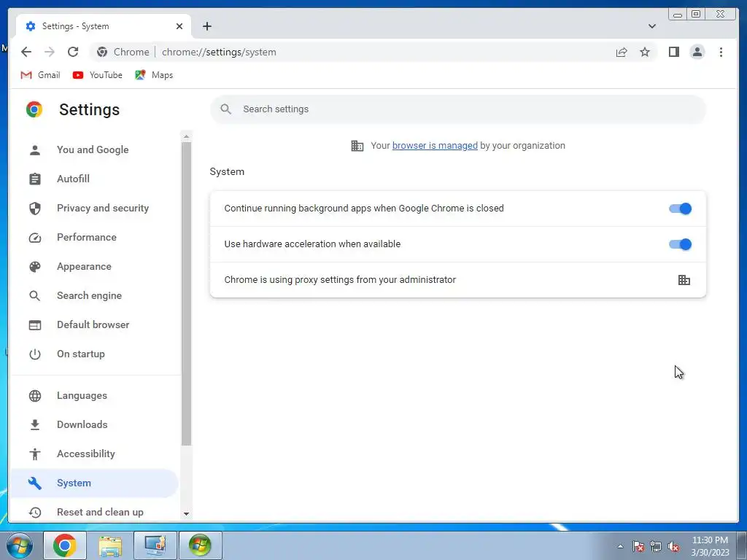Click the sidebar scrollbar thumb
Viewport: 747px width, 560px height.
pos(186,294)
